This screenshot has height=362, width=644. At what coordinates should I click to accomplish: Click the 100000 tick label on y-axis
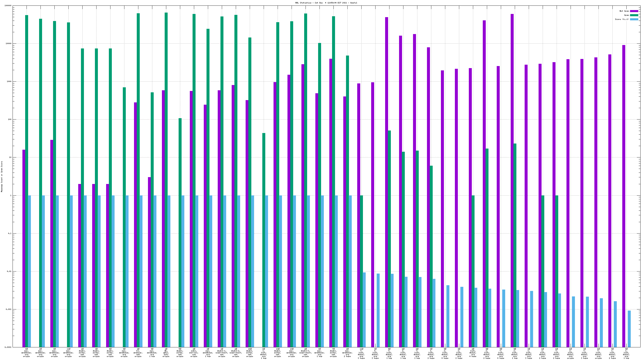coord(8,6)
